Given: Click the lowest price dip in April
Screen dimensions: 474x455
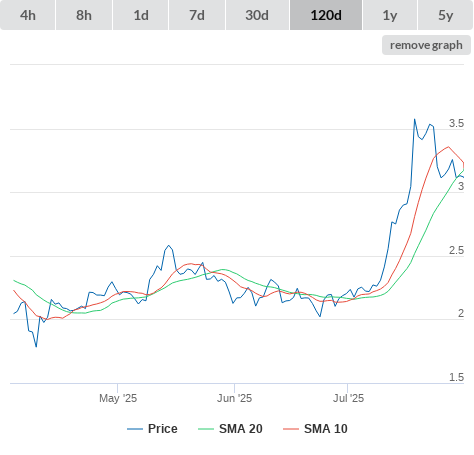Looking at the screenshot, I should point(36,347).
